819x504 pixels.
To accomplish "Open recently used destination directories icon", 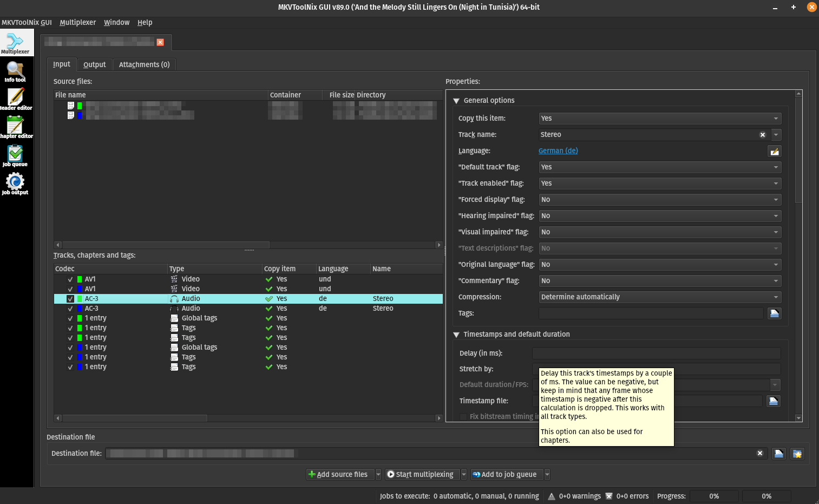I will click(797, 454).
